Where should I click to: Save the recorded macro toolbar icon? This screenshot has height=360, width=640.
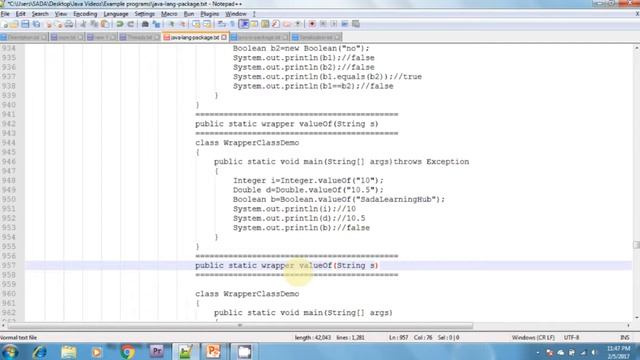tap(356, 24)
